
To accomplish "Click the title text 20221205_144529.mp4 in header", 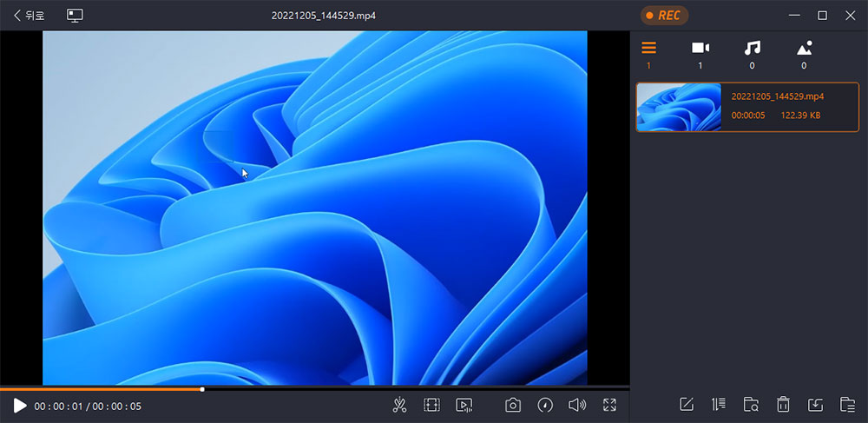I will click(324, 16).
